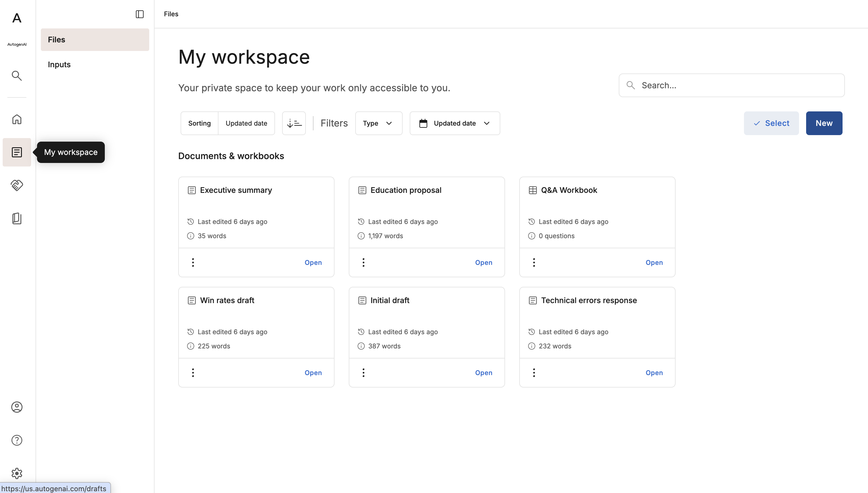This screenshot has height=493, width=868.
Task: Open the Technical errors response document
Action: click(654, 373)
